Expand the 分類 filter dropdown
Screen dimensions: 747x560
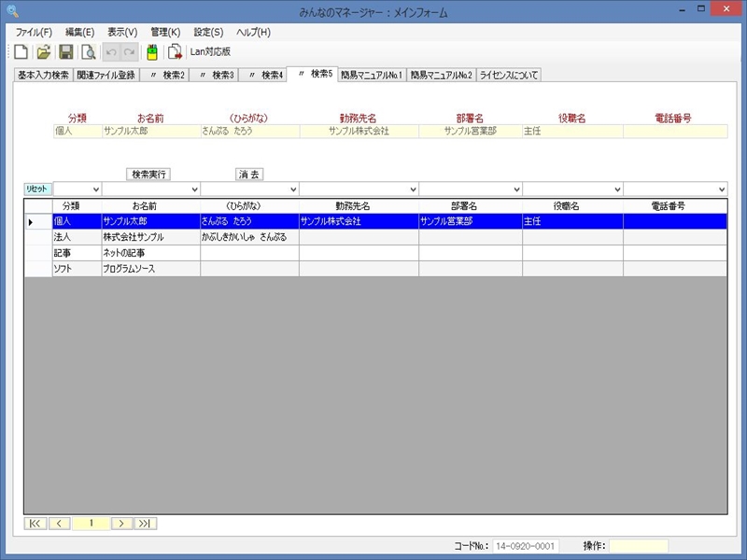pyautogui.click(x=94, y=189)
